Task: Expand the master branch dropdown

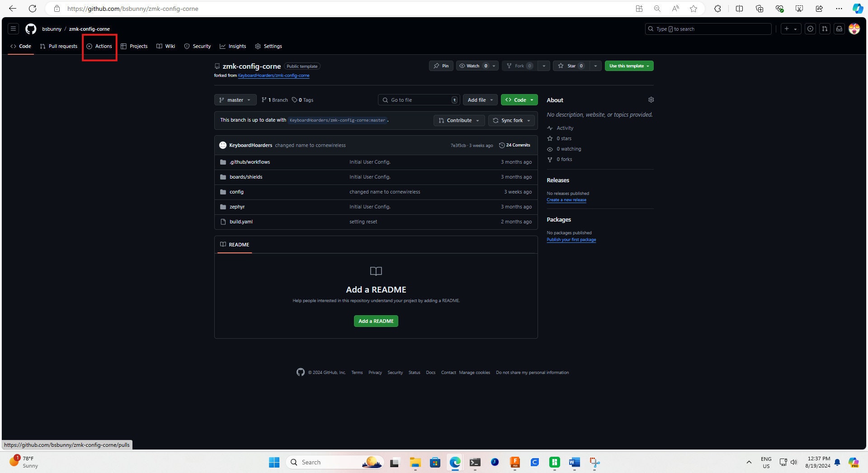Action: click(235, 100)
